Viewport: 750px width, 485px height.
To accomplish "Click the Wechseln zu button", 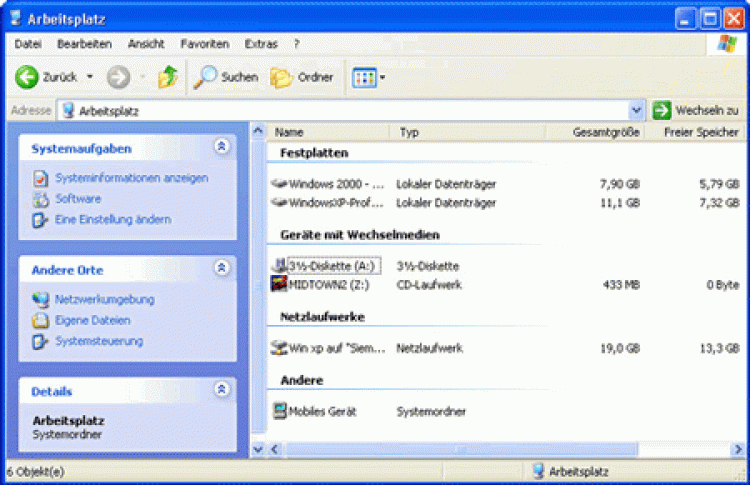I will pos(696,110).
